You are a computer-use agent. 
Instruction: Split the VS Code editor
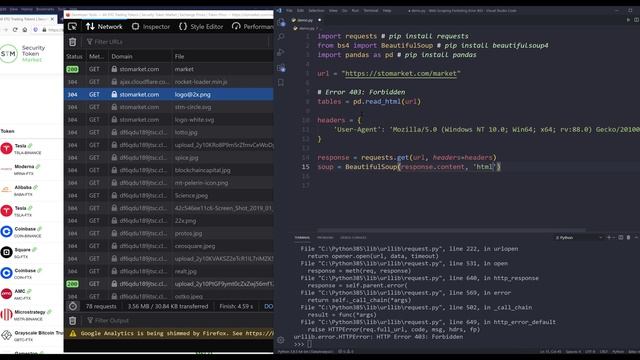(636, 20)
